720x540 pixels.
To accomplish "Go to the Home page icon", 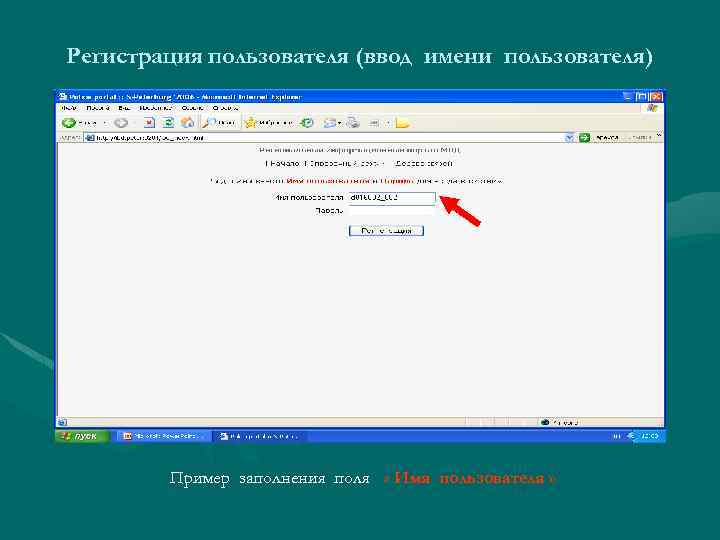I will tap(187, 123).
